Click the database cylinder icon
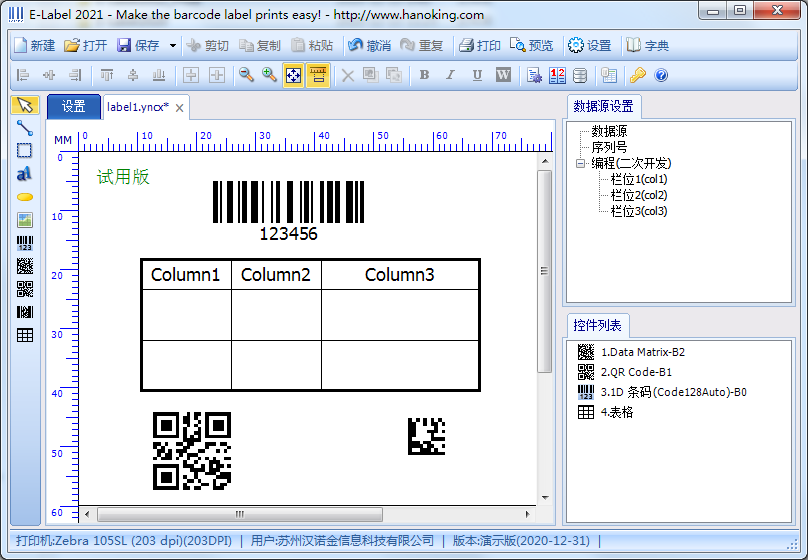Viewport: 808px width, 560px height. [580, 76]
